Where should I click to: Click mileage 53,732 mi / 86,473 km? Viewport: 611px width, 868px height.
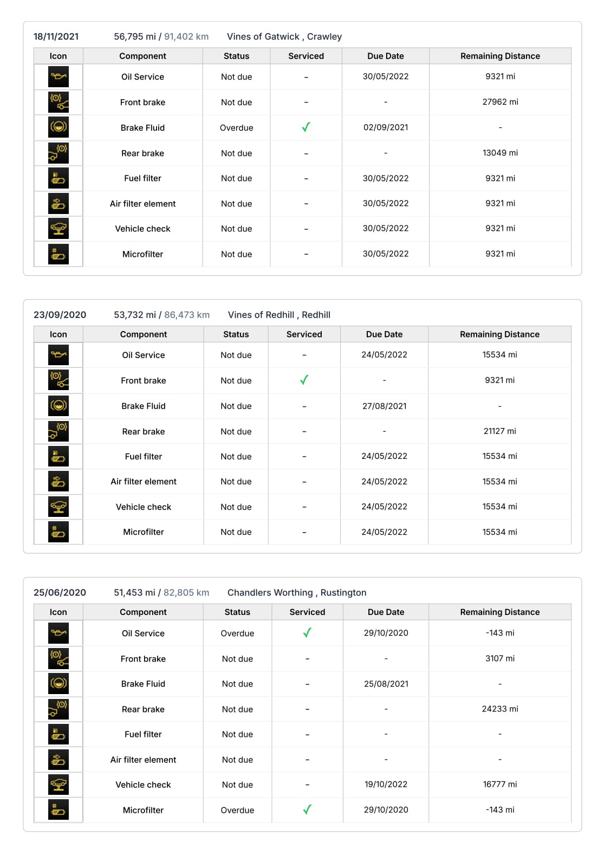point(161,315)
